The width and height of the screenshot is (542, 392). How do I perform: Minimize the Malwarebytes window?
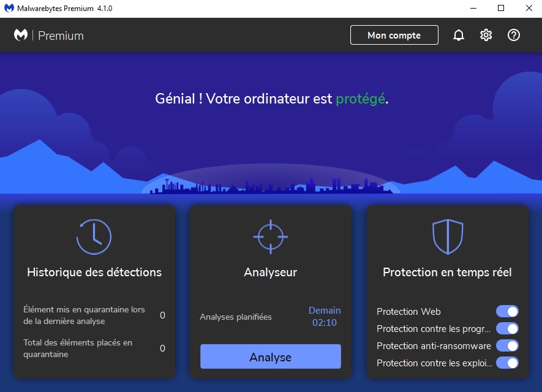click(473, 9)
